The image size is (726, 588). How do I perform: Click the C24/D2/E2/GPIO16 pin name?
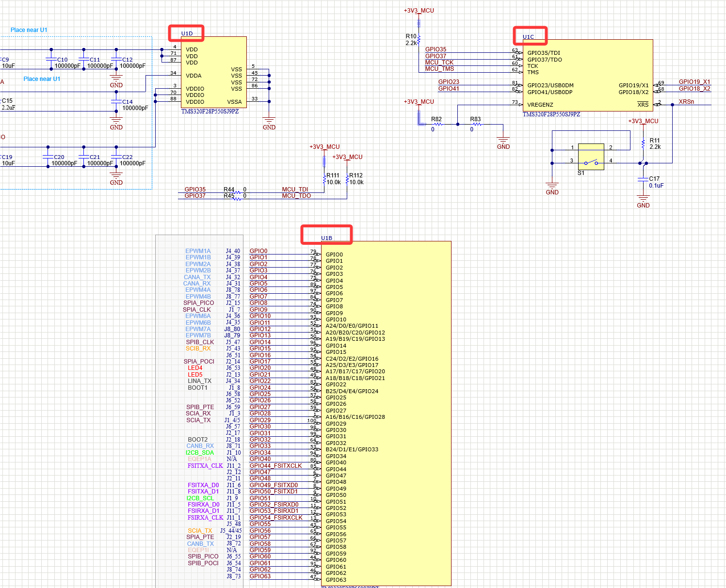coord(352,359)
